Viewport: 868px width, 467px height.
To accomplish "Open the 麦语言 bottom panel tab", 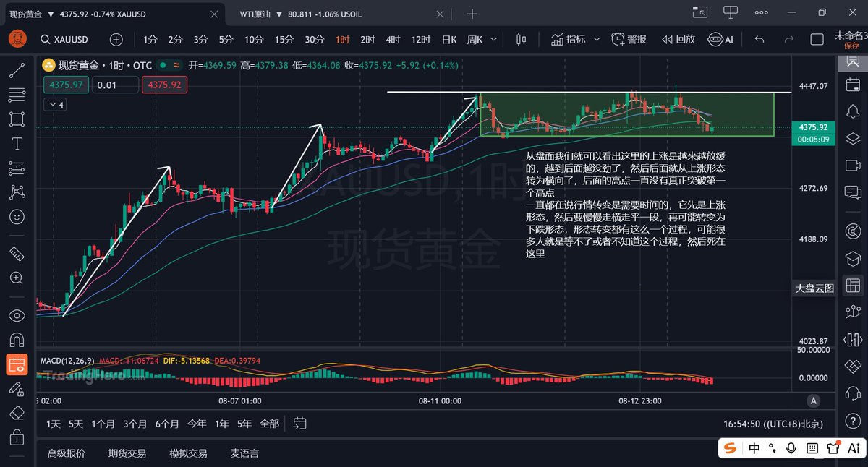I will coord(244,453).
